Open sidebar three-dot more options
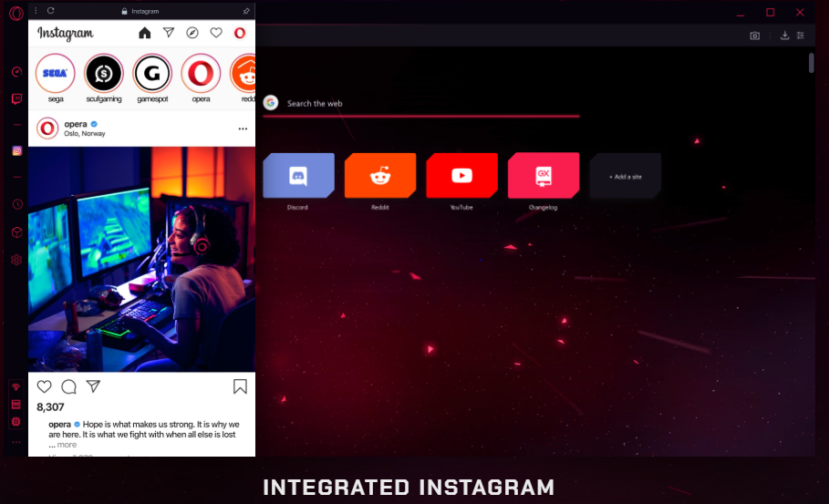Screen dimensions: 829x504 coord(16,442)
